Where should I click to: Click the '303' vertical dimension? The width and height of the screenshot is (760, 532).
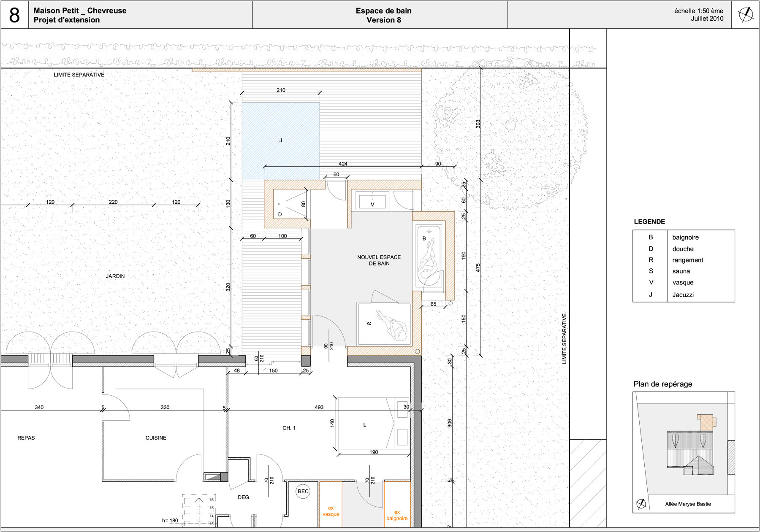point(478,124)
